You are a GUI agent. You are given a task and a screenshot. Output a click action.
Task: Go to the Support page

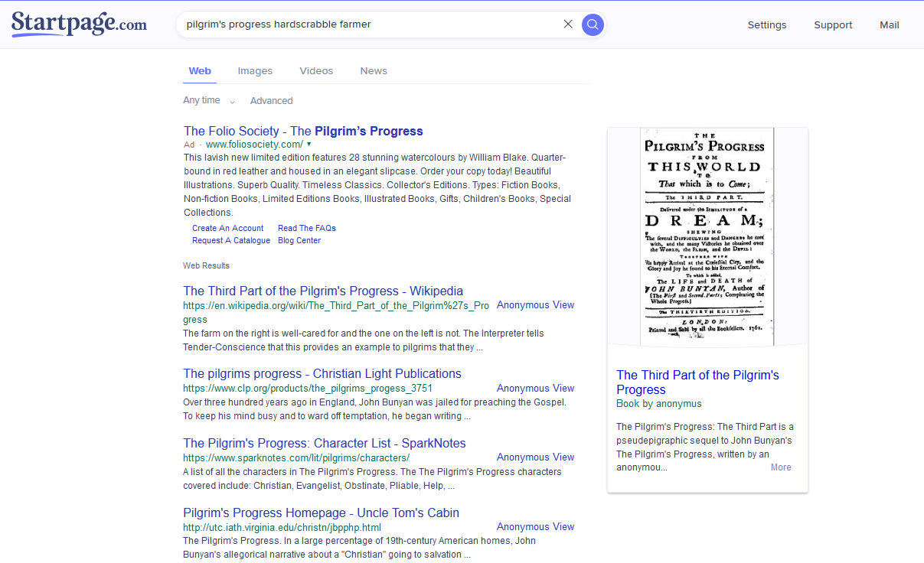pos(833,24)
